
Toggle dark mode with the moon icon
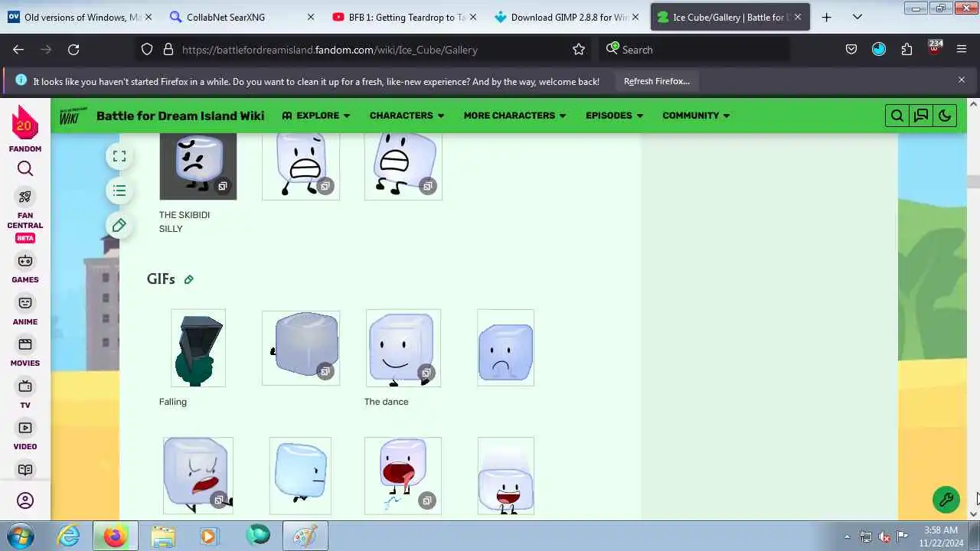[x=945, y=116]
